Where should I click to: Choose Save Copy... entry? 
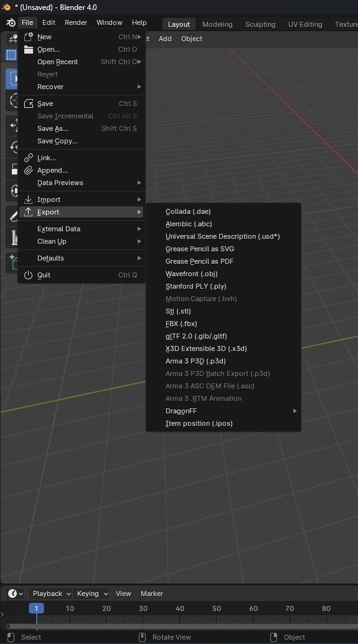click(x=82, y=141)
